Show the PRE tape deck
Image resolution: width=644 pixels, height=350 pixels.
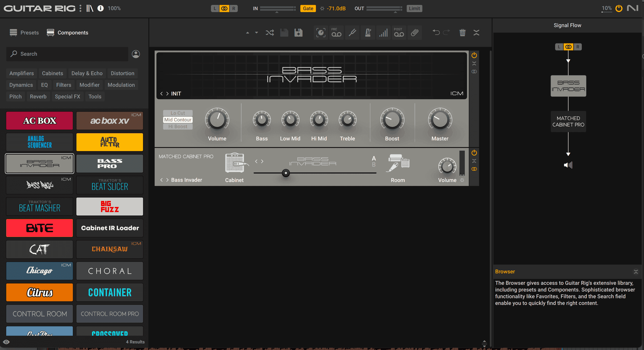click(x=336, y=33)
